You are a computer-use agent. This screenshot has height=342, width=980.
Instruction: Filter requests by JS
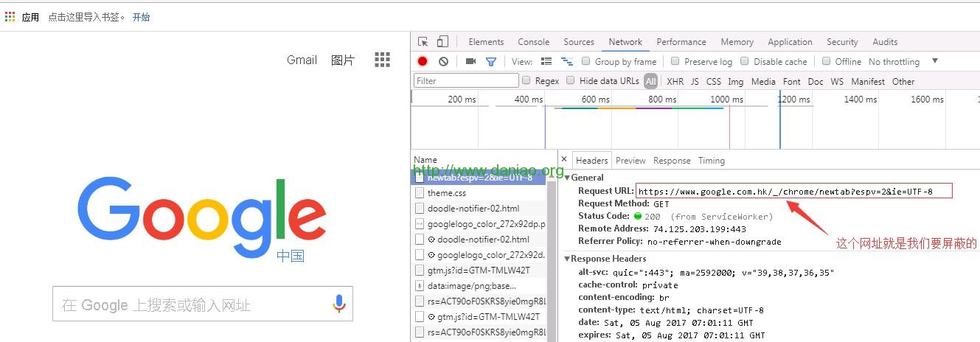click(x=695, y=81)
